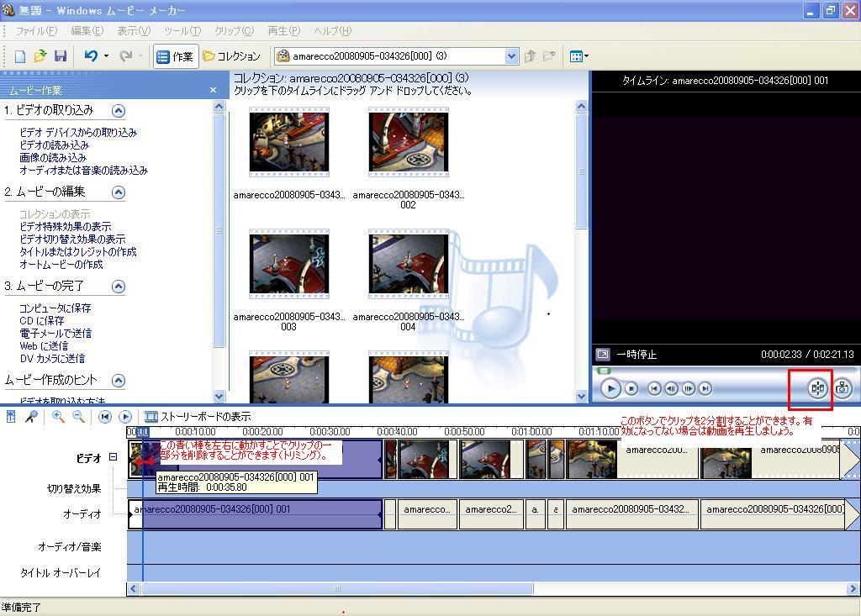Click CD に保存 link
861x616 pixels.
42,321
